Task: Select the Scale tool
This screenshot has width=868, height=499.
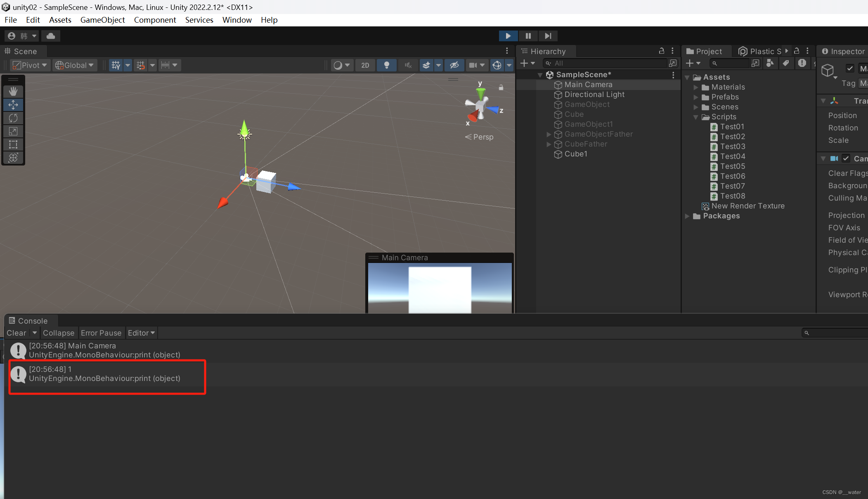Action: point(13,131)
